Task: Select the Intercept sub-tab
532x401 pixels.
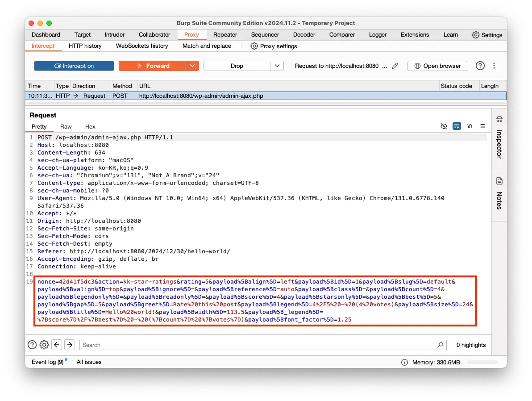Action: pyautogui.click(x=43, y=46)
